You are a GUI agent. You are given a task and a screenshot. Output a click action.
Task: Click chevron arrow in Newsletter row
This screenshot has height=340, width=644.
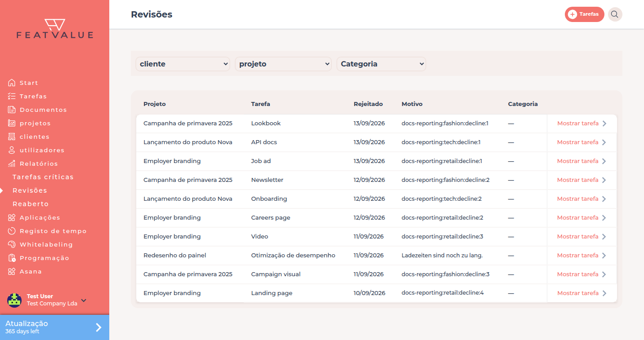(604, 180)
